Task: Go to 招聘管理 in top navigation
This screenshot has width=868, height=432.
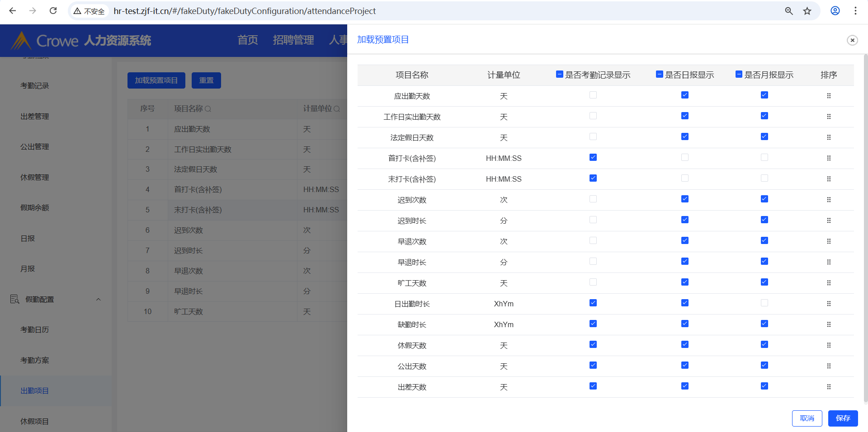Action: coord(293,40)
